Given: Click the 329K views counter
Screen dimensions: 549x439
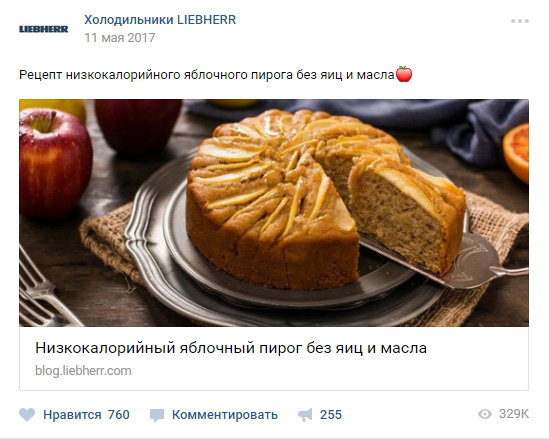Looking at the screenshot, I should click(514, 414).
